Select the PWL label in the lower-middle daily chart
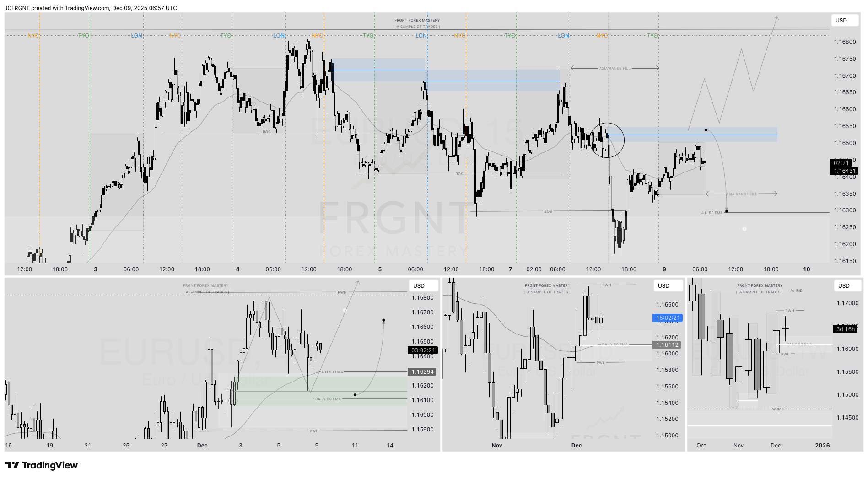The height and width of the screenshot is (479, 868). [601, 363]
